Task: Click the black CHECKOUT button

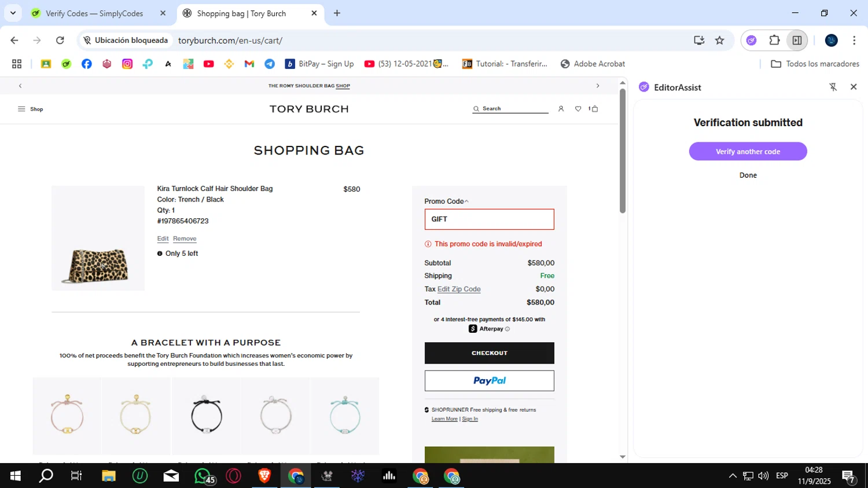Action: 489,353
